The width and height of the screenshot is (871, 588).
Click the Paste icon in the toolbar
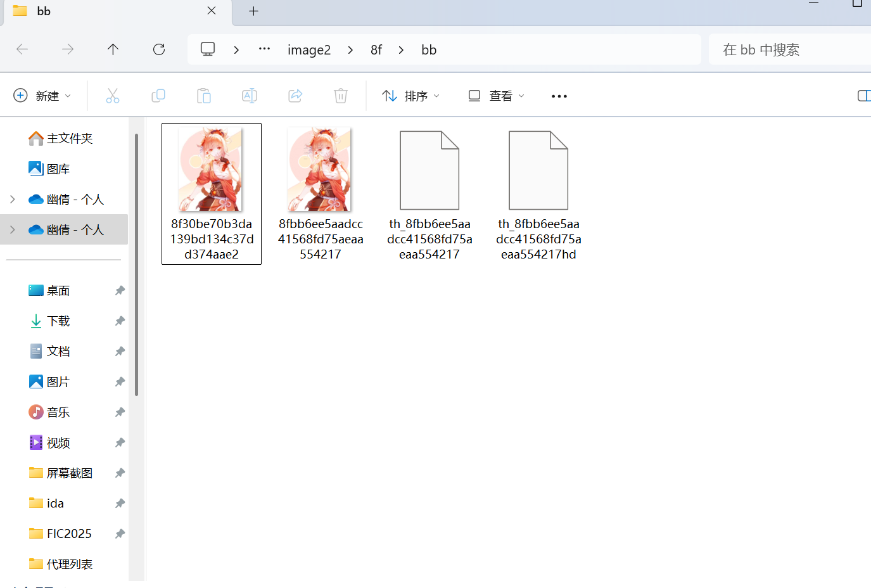click(x=203, y=96)
